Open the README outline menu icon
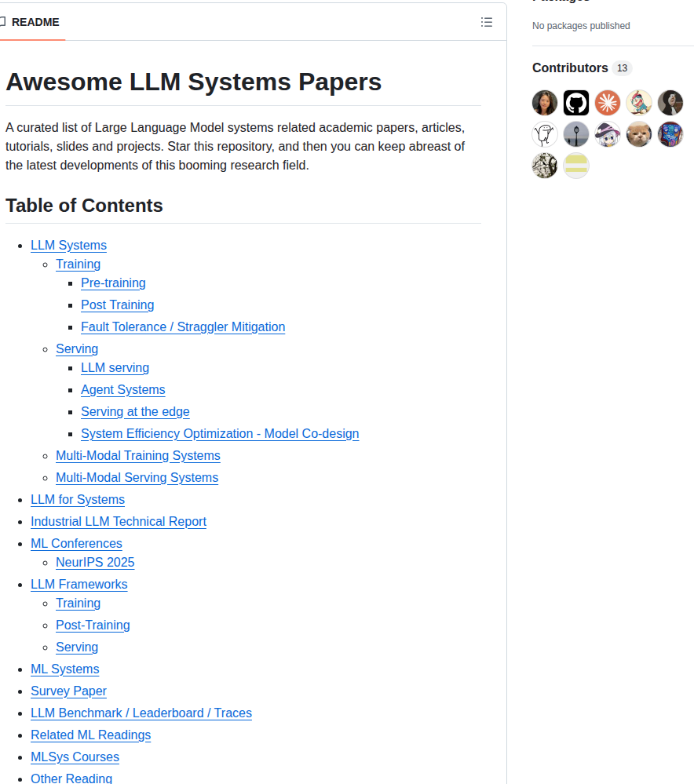Viewport: 694px width, 784px height. (487, 22)
